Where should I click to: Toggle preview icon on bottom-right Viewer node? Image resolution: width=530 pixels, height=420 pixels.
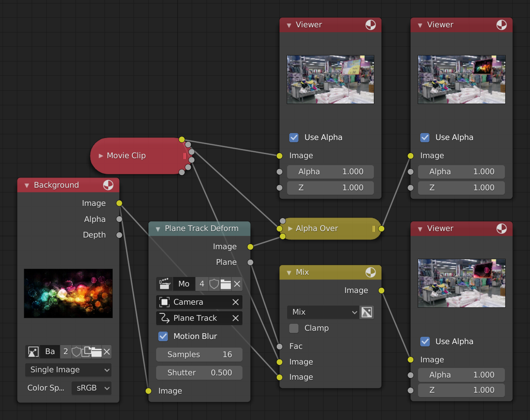[x=501, y=228]
